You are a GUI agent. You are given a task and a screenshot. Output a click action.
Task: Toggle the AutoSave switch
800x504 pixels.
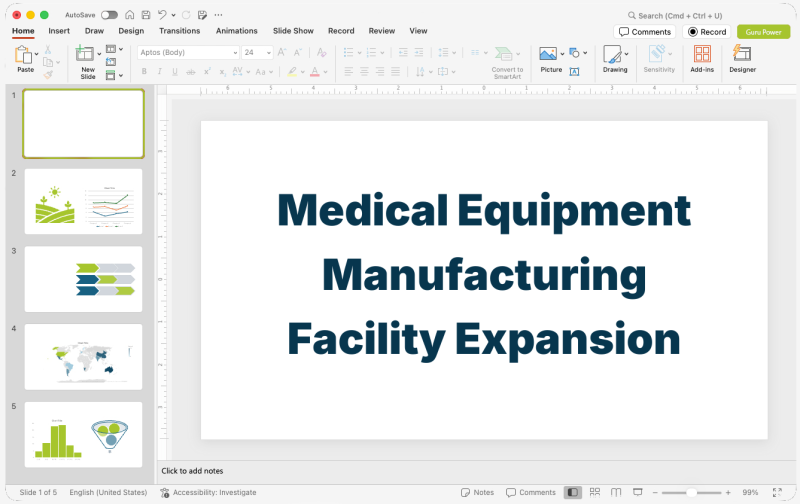point(109,15)
